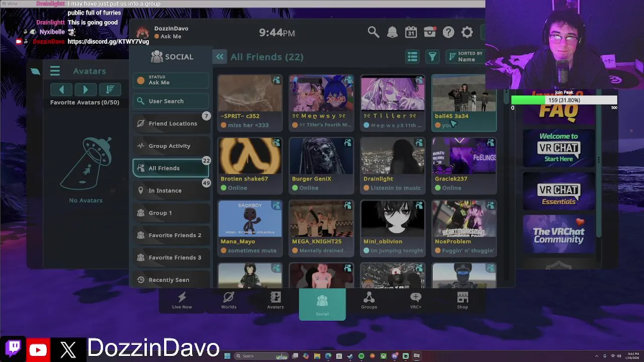Image resolution: width=644 pixels, height=362 pixels.
Task: Open DozzinDavo profile avatar icon
Action: tap(143, 33)
